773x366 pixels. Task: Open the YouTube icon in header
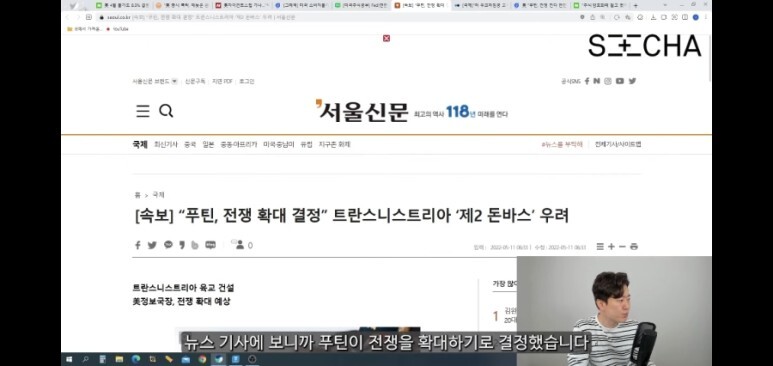[620, 81]
